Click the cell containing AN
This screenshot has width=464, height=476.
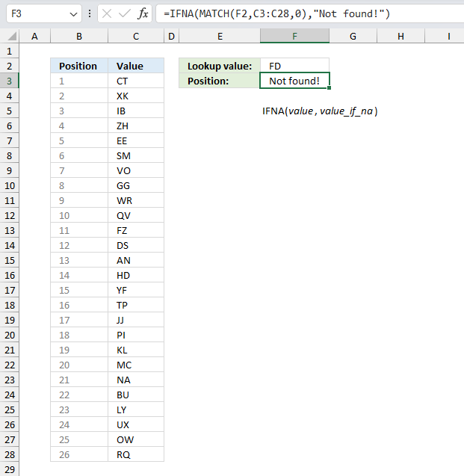click(136, 260)
